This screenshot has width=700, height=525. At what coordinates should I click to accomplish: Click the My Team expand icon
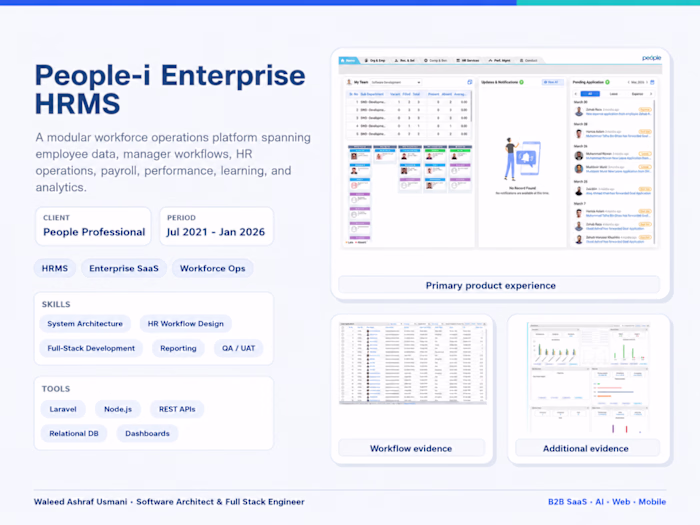click(x=470, y=82)
